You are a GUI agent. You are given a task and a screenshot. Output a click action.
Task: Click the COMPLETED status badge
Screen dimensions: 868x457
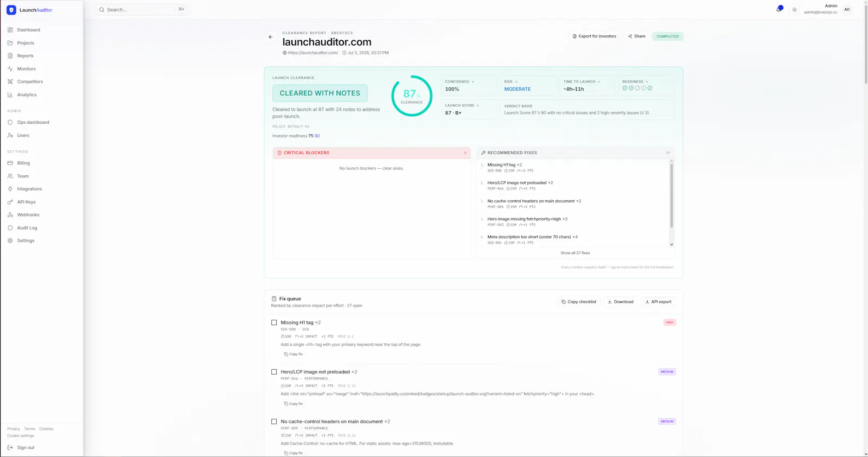click(x=668, y=36)
